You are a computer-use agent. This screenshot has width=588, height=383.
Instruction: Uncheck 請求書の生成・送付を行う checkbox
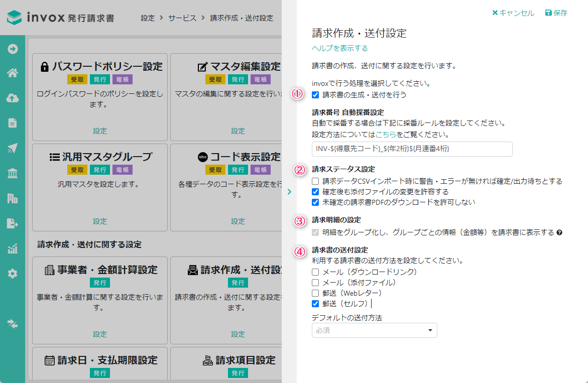coord(315,94)
